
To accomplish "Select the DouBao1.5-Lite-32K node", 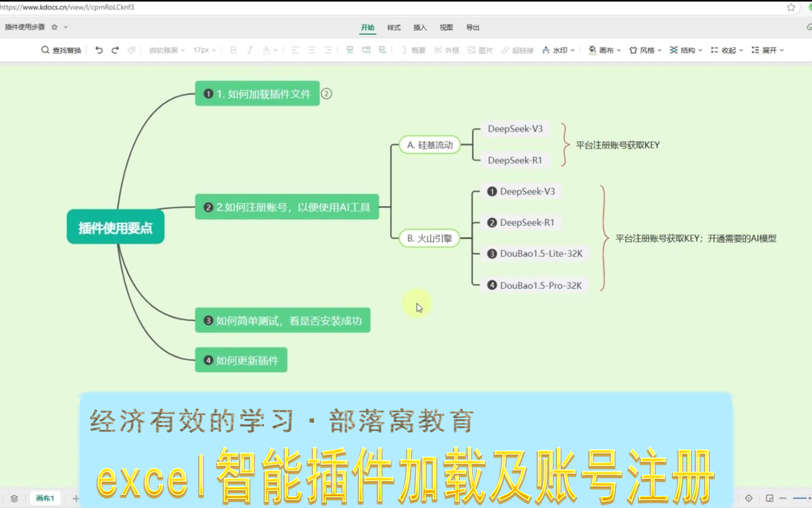I will 535,254.
